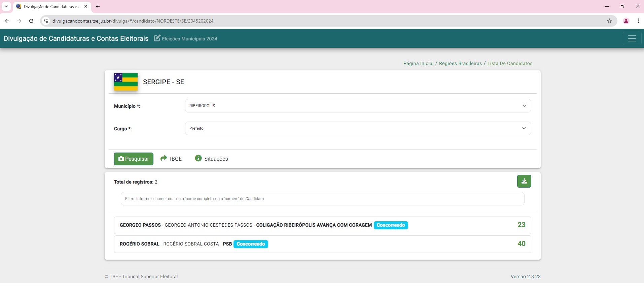This screenshot has width=644, height=295.
Task: Open a new browser tab
Action: coord(98,6)
